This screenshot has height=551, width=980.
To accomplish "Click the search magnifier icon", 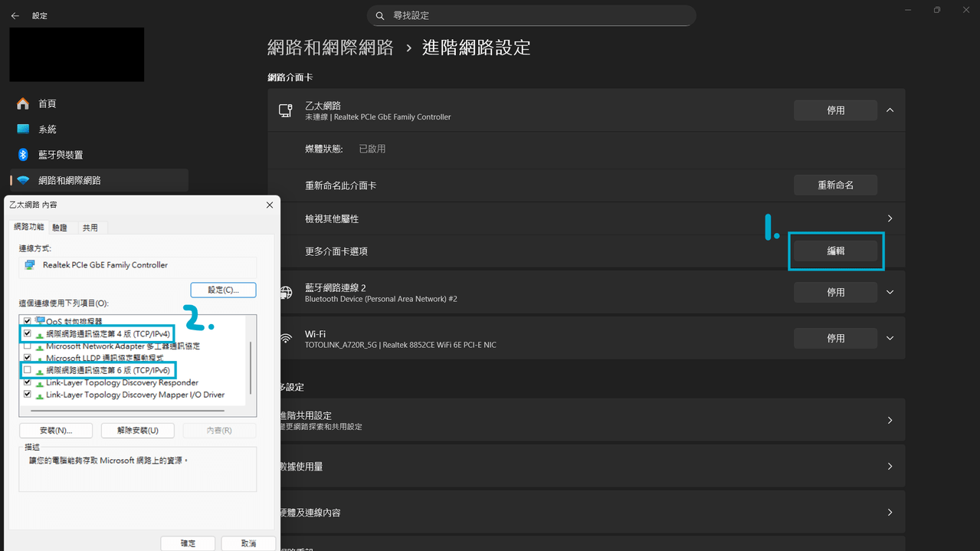I will [381, 15].
